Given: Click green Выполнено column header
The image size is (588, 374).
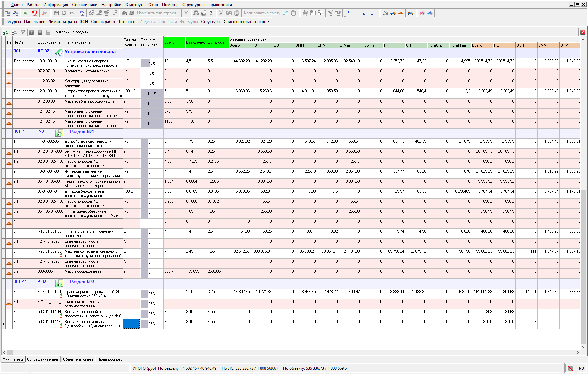Looking at the screenshot, I should [x=196, y=42].
